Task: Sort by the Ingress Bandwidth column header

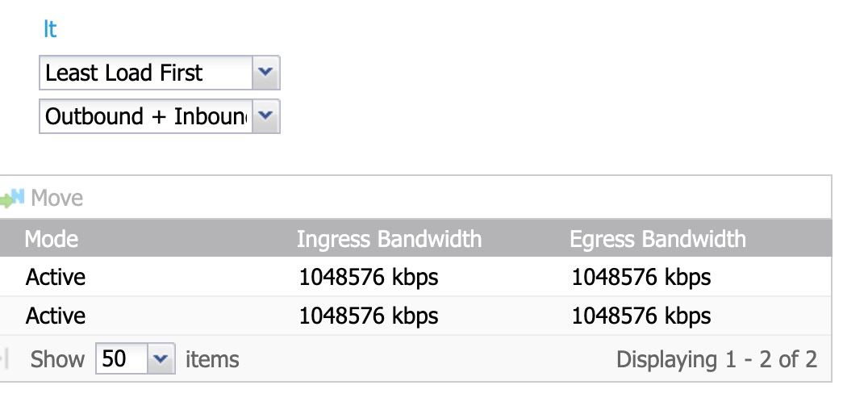Action: pos(389,239)
